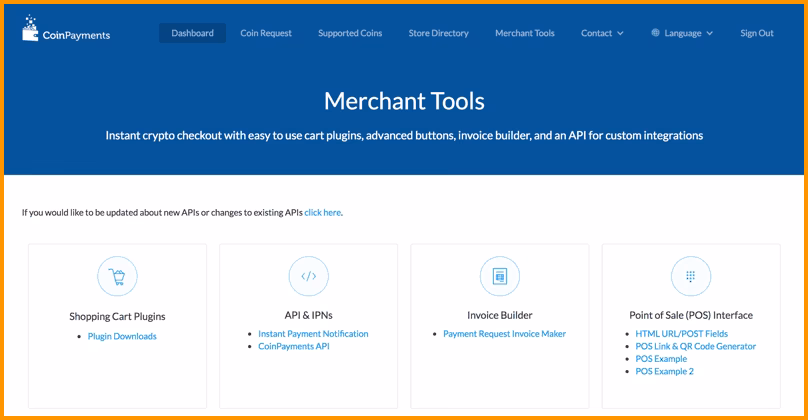This screenshot has width=808, height=420.
Task: Click the Invoice Builder document icon
Action: pyautogui.click(x=500, y=277)
